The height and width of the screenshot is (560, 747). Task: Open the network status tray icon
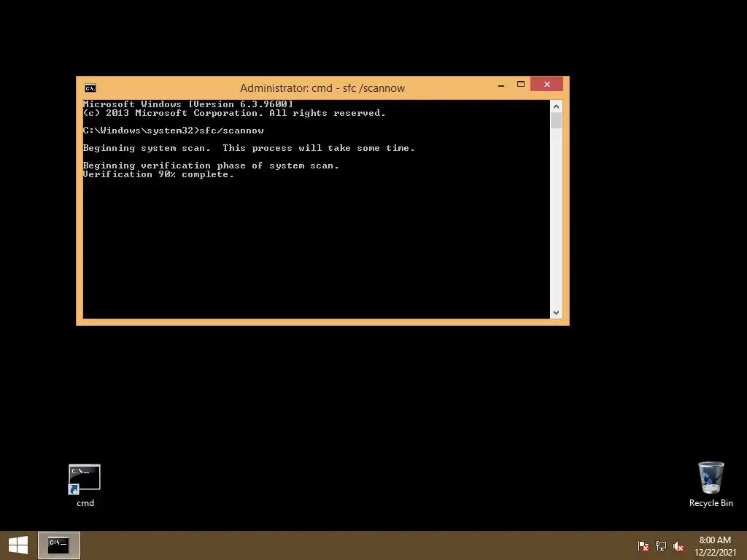(661, 546)
